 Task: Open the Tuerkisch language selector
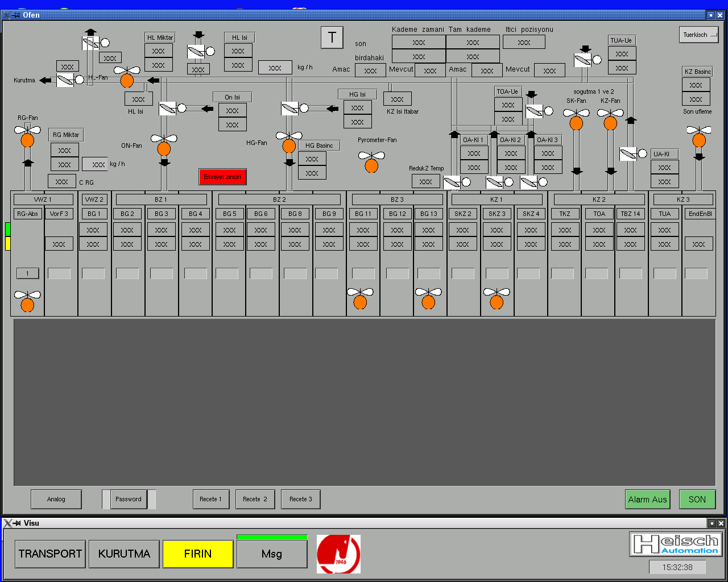[x=698, y=35]
